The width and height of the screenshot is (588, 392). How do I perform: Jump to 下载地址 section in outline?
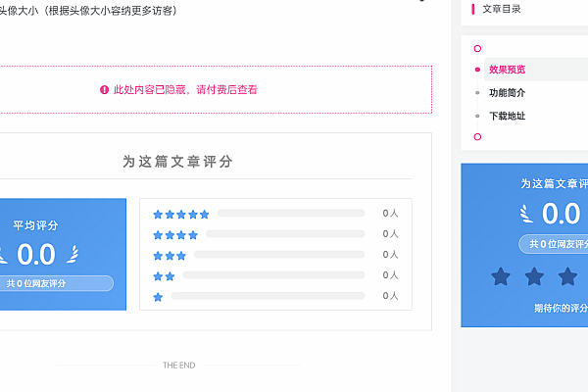(507, 116)
